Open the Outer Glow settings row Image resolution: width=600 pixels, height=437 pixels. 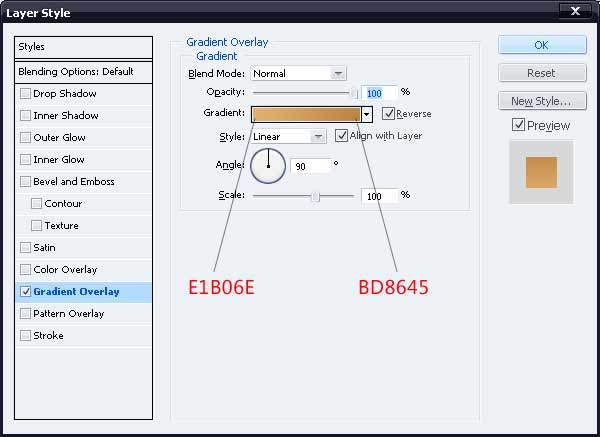click(83, 137)
